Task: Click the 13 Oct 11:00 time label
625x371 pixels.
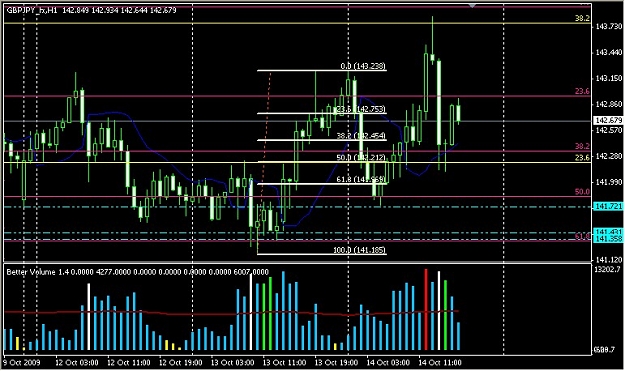Action: point(284,363)
